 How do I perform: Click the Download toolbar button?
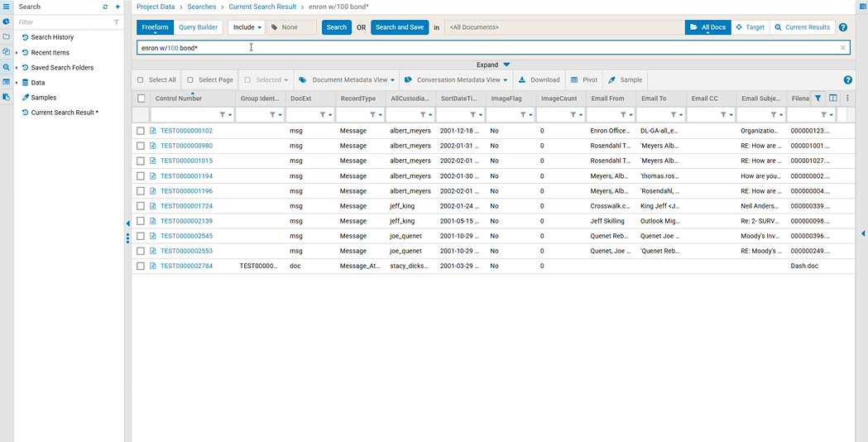(x=540, y=79)
